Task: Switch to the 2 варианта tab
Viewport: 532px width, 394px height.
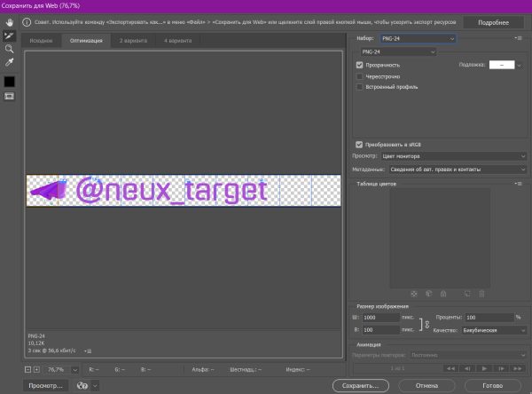Action: tap(133, 41)
